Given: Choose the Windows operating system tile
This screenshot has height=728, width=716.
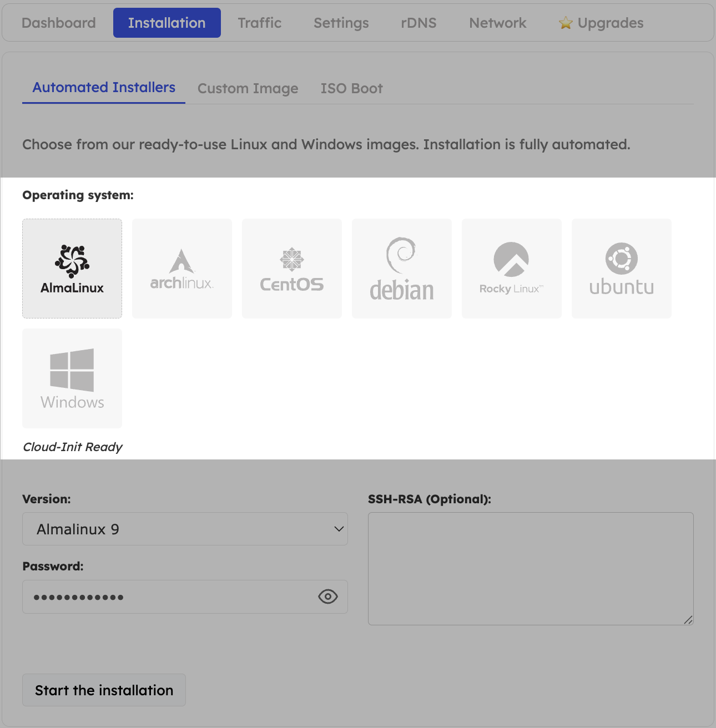Looking at the screenshot, I should [x=72, y=378].
